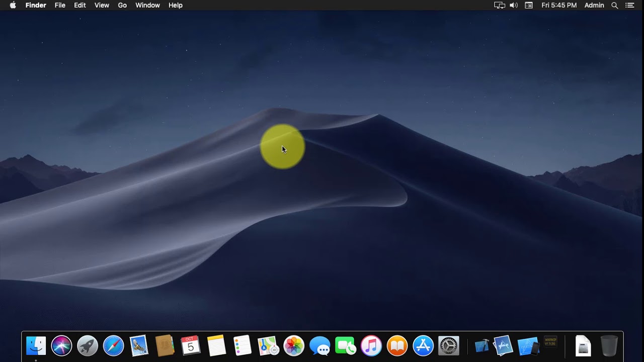Viewport: 644px width, 362px height.
Task: Launch Xcode hammer icon in Dock
Action: coord(481,346)
